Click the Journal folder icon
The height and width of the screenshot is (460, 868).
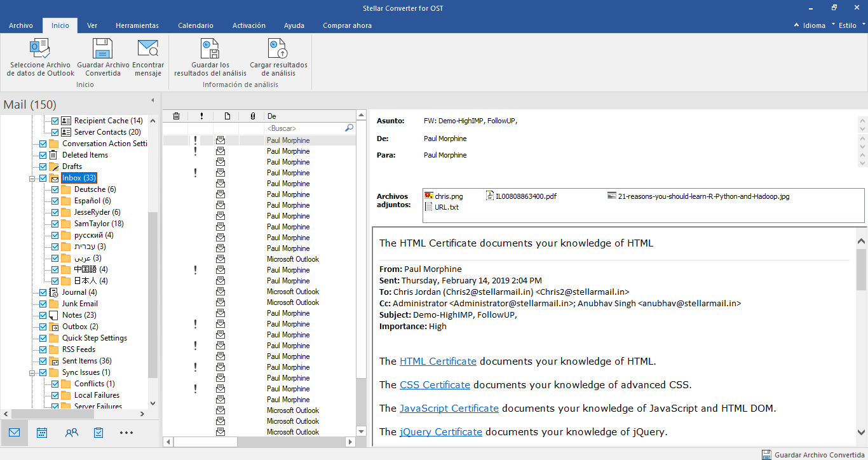pyautogui.click(x=53, y=292)
